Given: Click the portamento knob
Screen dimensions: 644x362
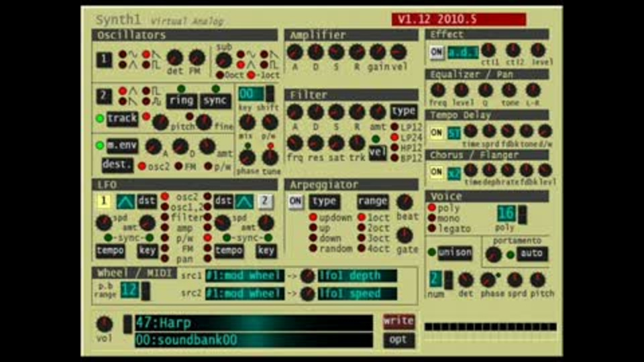Looking at the screenshot, I should coord(493,255).
